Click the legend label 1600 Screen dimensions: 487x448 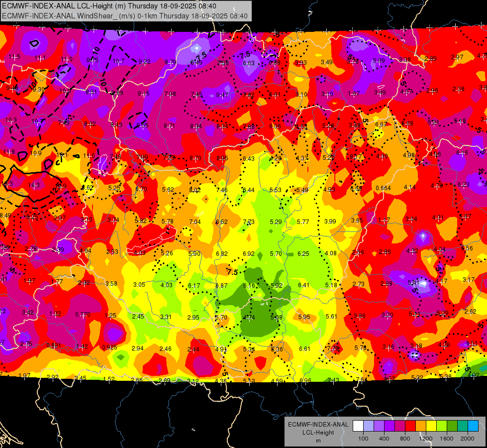click(x=447, y=439)
